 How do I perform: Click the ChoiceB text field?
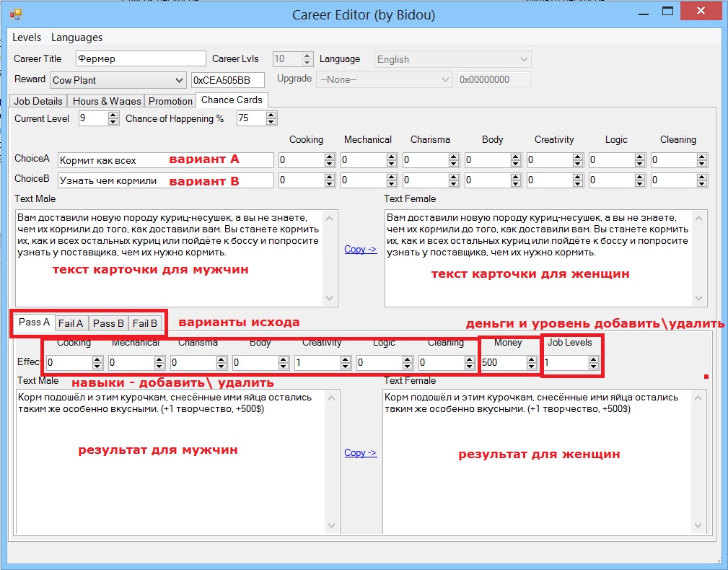tap(165, 180)
